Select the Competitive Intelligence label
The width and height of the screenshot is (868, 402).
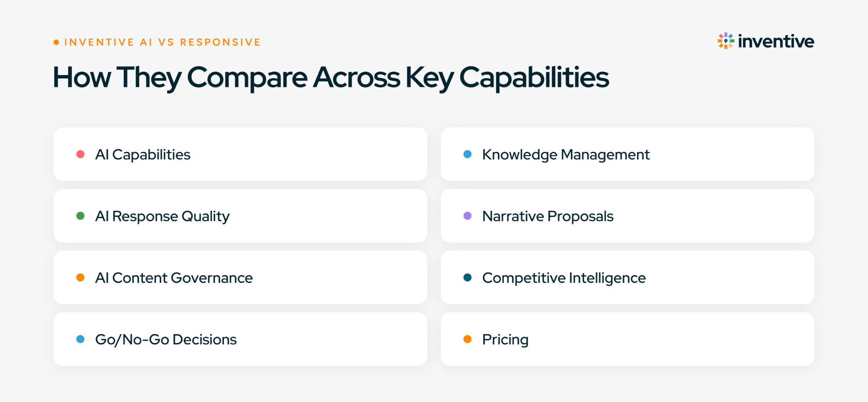click(564, 278)
